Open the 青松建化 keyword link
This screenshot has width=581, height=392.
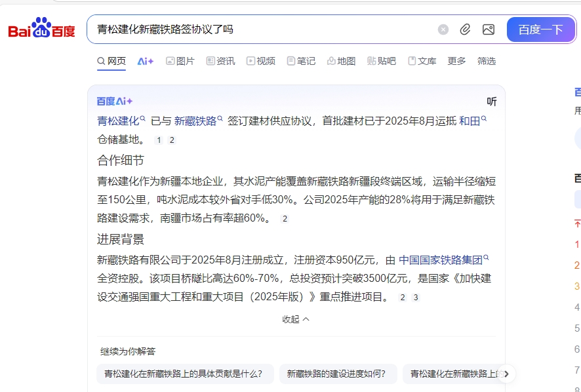point(118,121)
